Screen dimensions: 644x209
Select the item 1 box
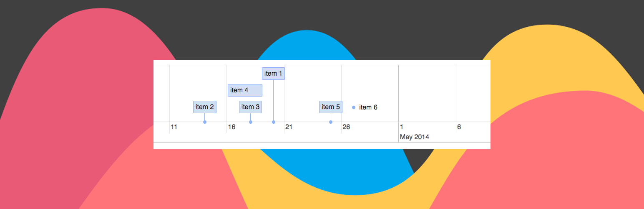(273, 74)
